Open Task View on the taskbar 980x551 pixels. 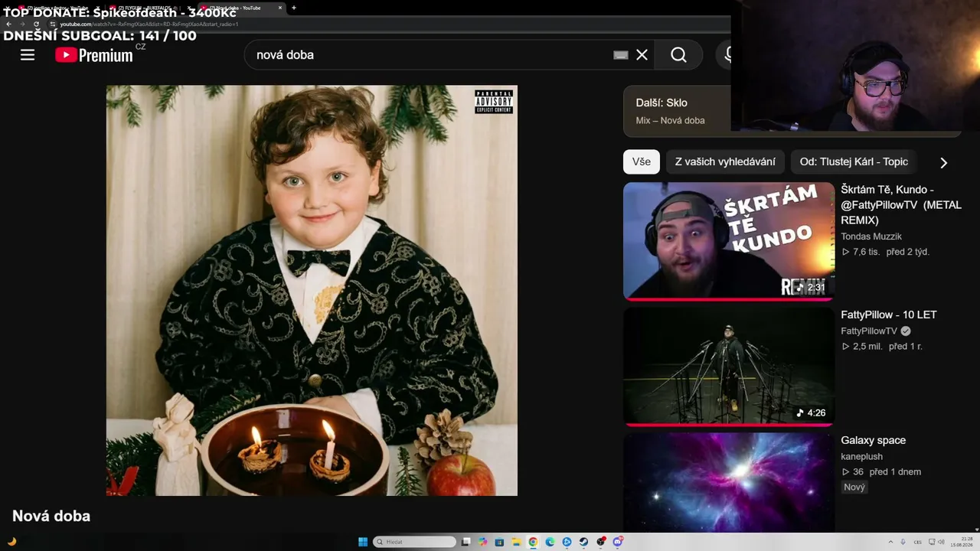tap(465, 542)
